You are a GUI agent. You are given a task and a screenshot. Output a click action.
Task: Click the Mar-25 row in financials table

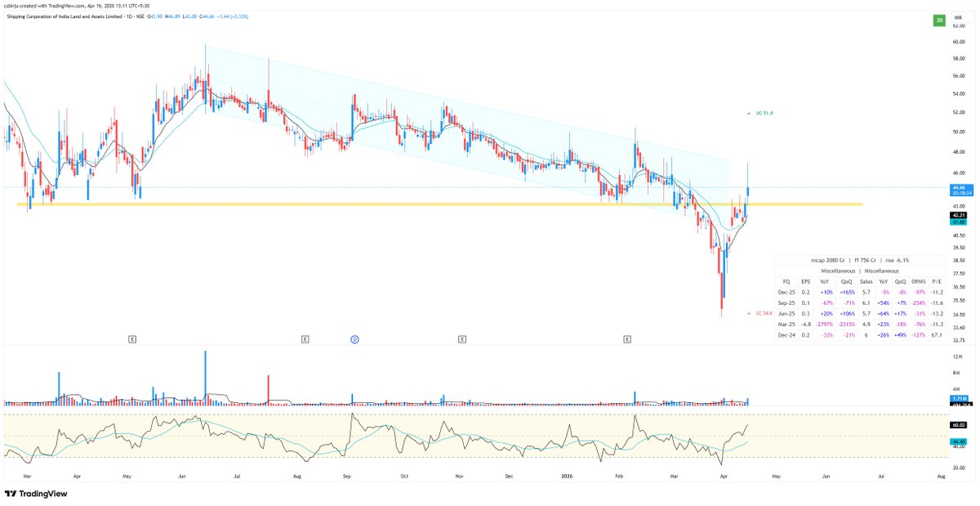pyautogui.click(x=860, y=324)
